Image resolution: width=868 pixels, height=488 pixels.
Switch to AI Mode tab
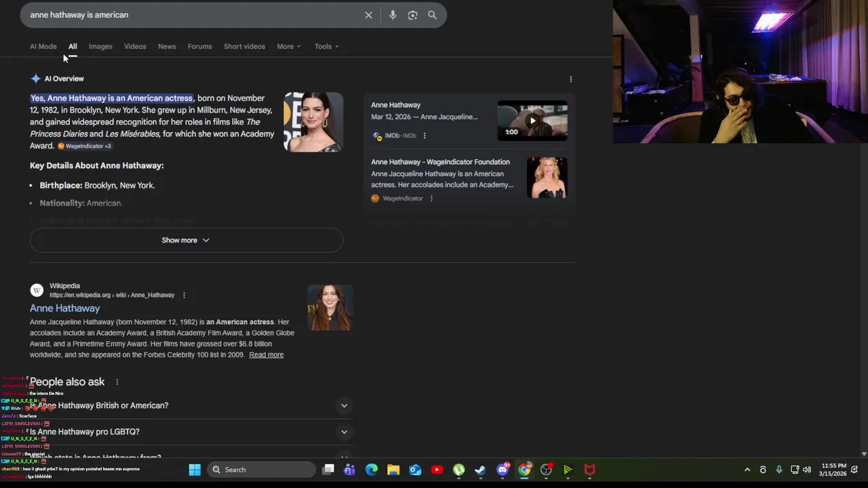(43, 47)
